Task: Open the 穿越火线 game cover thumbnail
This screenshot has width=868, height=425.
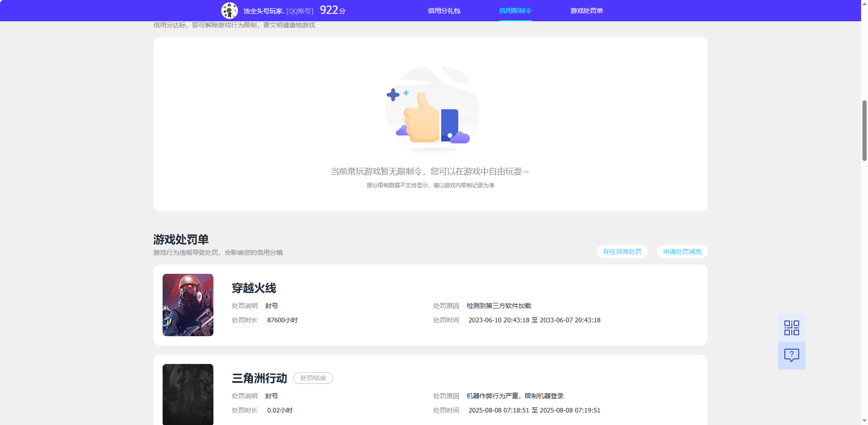Action: (x=188, y=305)
